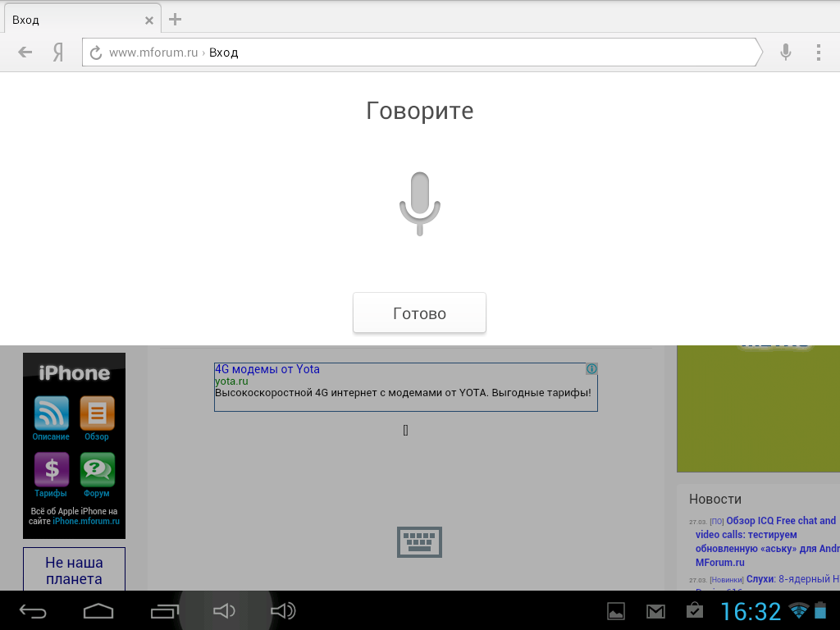
Task: Tap the keyboard icon on the page
Action: (419, 542)
